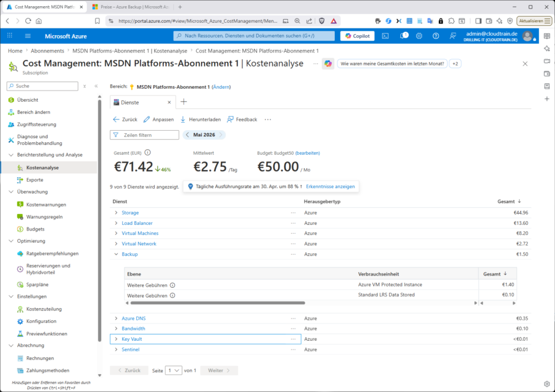Expand the Load Balancer row
This screenshot has width=555, height=392.
pos(116,223)
